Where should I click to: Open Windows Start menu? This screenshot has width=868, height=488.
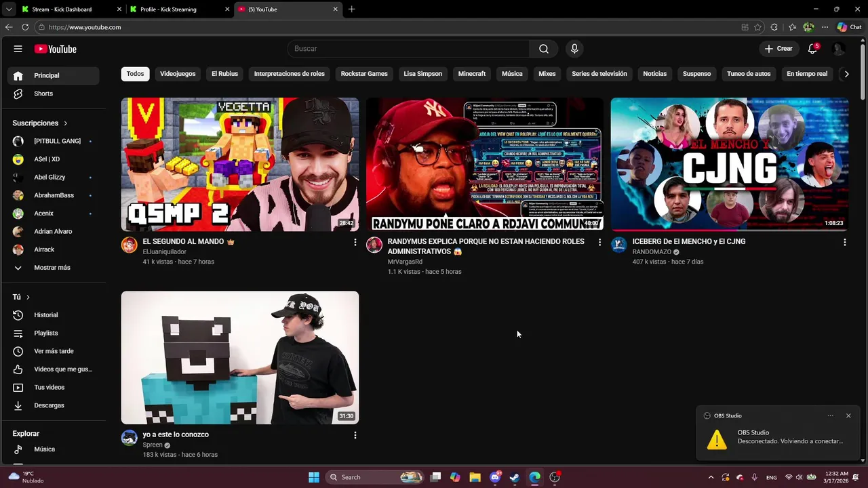313,477
